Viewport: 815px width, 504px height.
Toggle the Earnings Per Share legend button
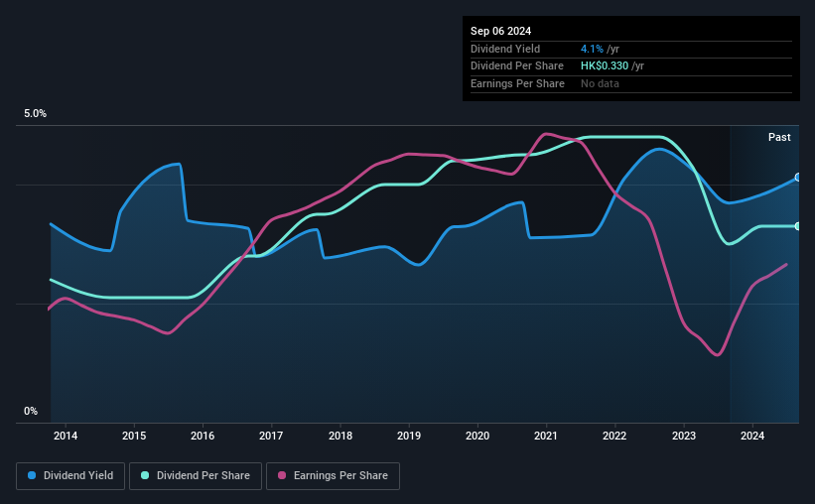[x=333, y=476]
